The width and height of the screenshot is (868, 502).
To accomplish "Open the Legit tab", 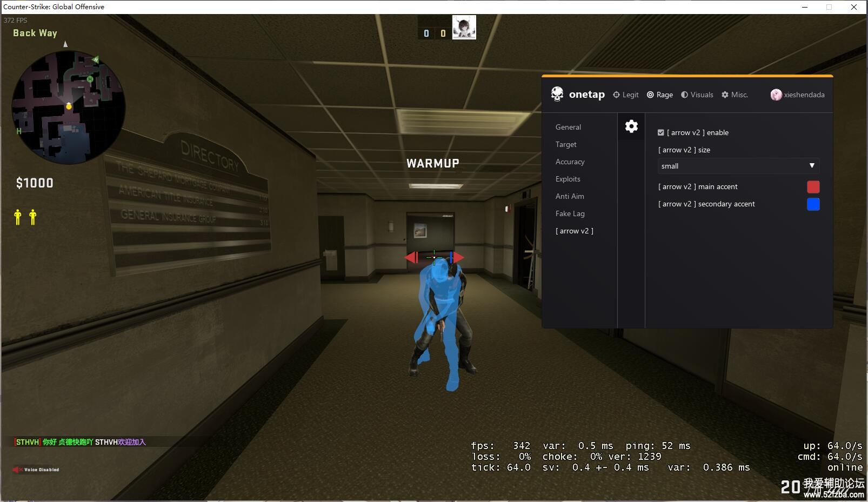I will pos(625,95).
